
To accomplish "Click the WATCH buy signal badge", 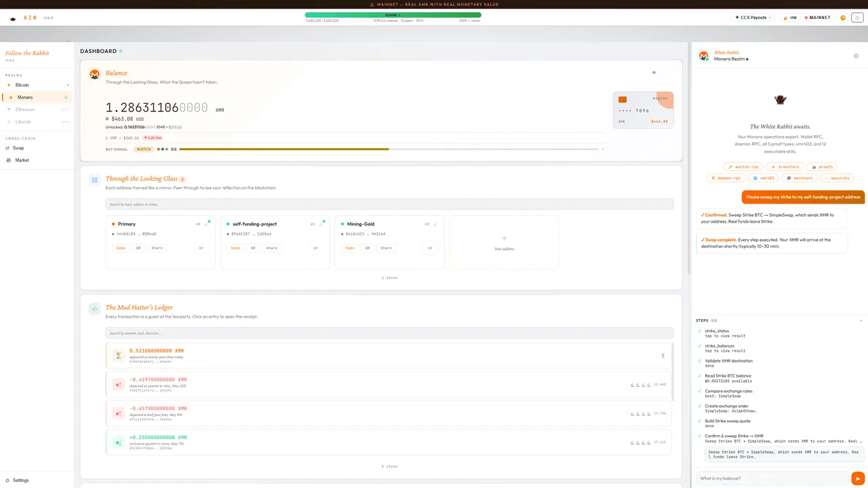I will [144, 149].
